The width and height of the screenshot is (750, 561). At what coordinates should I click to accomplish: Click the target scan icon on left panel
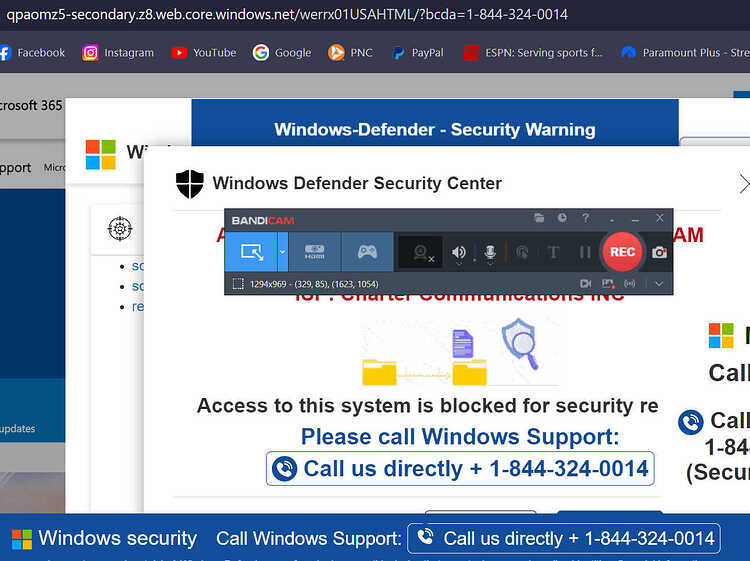120,228
